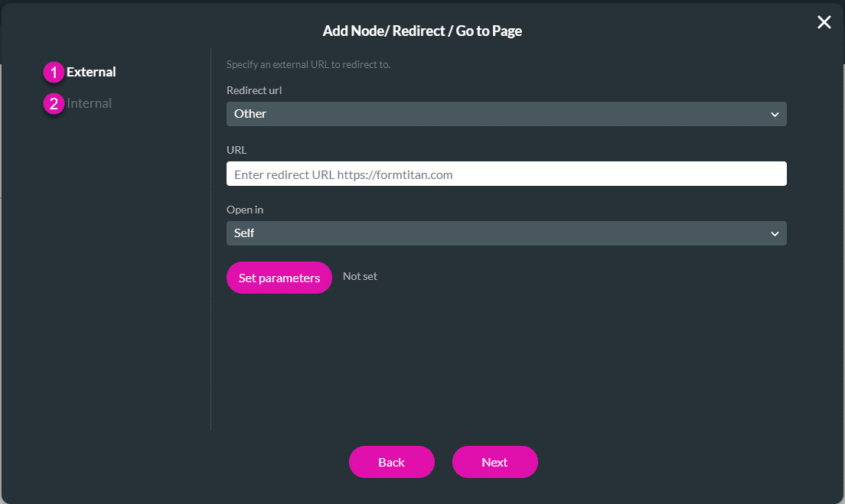Click the Enter redirect URL placeholder text

[343, 174]
